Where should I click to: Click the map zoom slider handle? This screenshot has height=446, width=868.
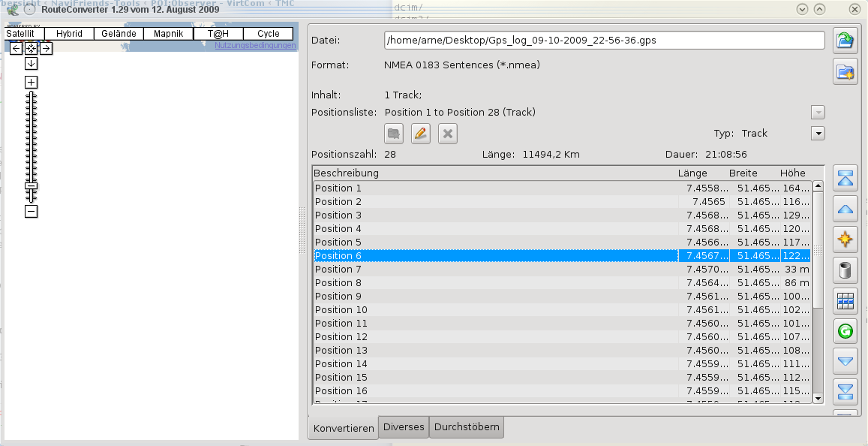[x=31, y=185]
